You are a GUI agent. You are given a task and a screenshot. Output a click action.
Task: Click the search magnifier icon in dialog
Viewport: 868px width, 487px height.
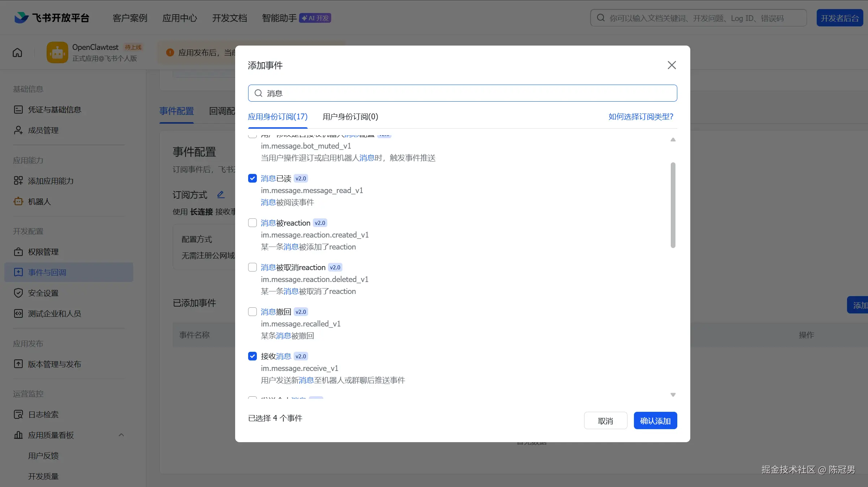(x=258, y=93)
